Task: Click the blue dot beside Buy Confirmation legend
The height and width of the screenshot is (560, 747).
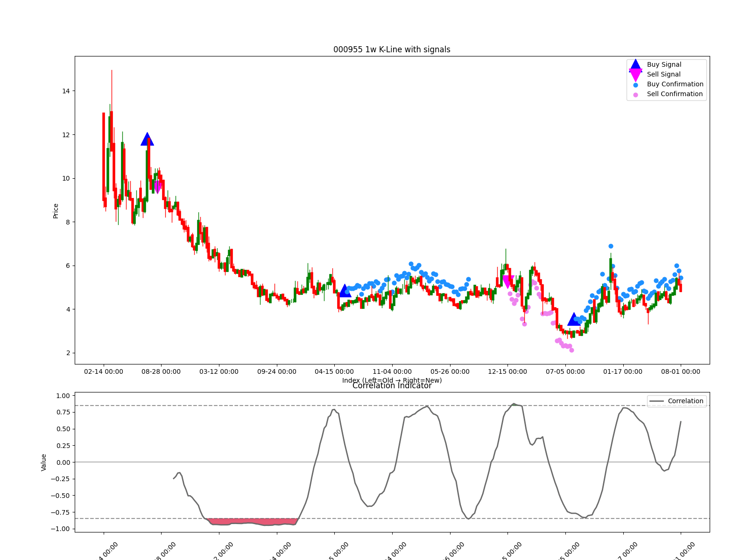Action: click(x=635, y=85)
